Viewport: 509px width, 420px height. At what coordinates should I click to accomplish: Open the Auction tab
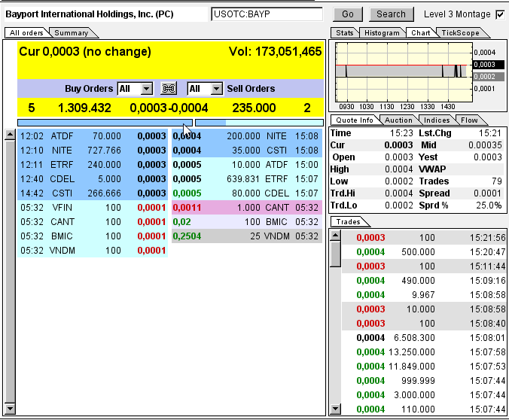coord(398,120)
